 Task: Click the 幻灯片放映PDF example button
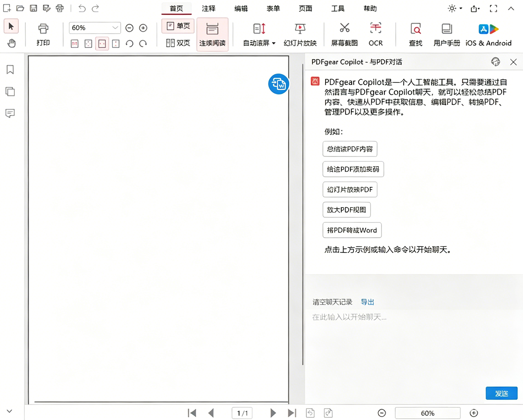click(x=350, y=190)
